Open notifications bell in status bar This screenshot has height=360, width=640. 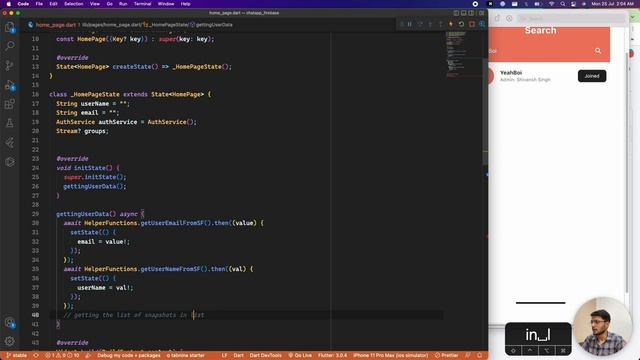click(480, 356)
